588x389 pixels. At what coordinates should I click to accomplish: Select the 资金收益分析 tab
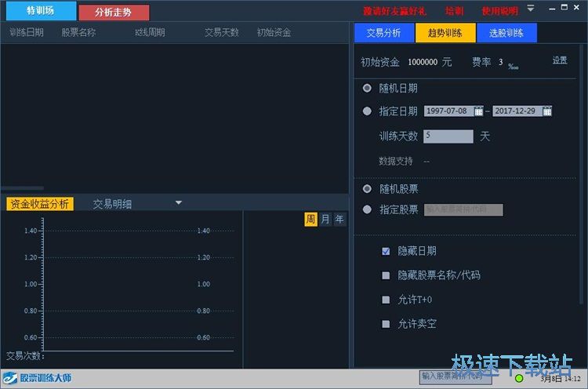[x=40, y=204]
